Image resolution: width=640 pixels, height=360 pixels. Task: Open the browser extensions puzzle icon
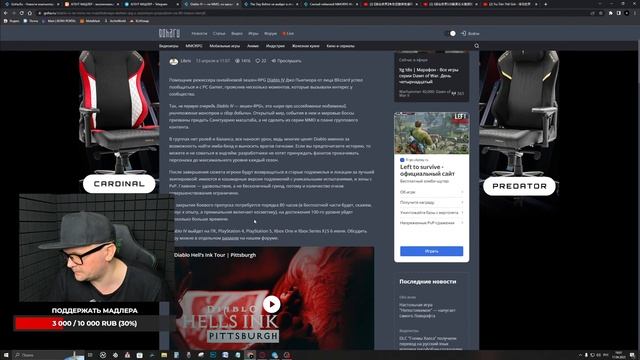pos(611,13)
